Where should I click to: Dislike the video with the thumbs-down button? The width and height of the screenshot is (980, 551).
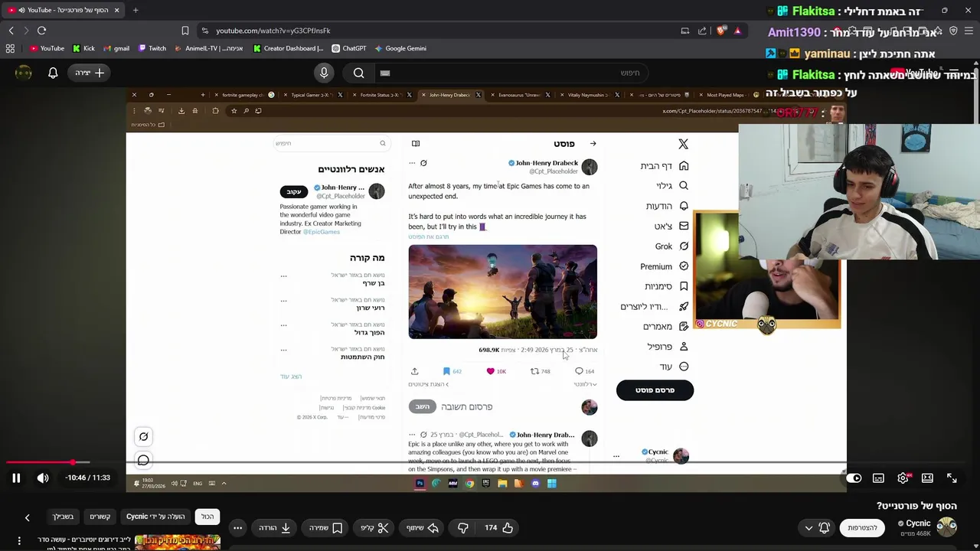[x=463, y=528]
